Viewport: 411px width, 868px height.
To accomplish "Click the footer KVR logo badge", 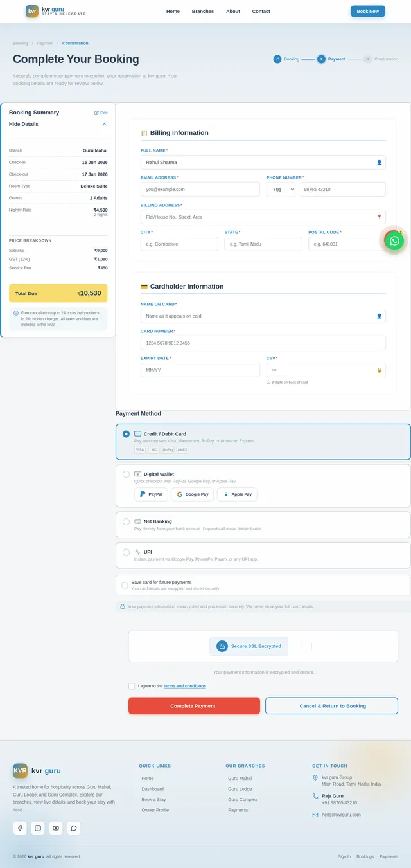I will [20, 770].
